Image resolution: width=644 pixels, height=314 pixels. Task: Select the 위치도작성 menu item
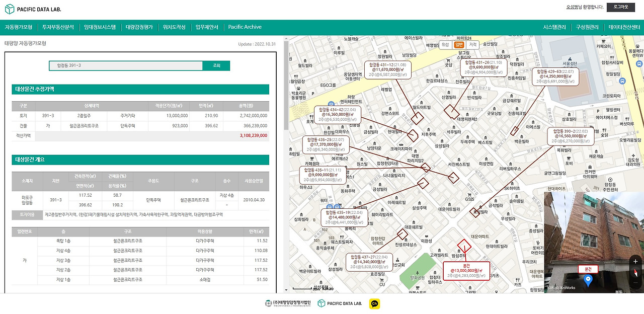point(174,27)
